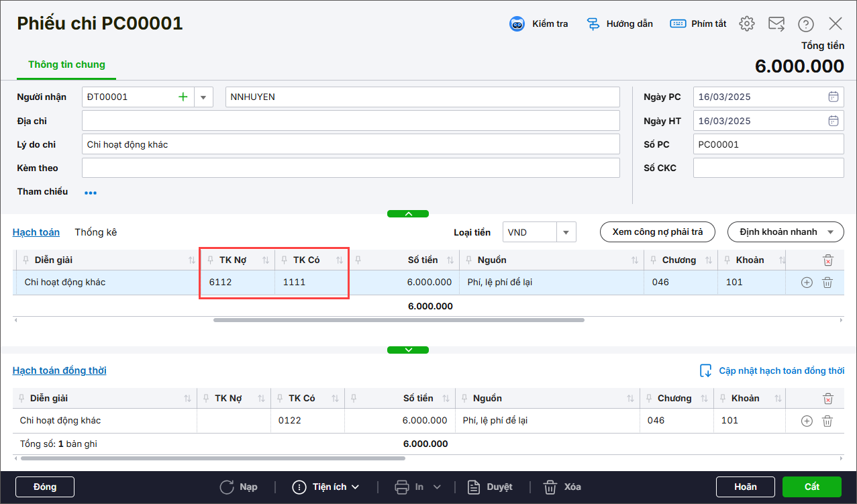
Task: Switch to the Thống kê tab
Action: pyautogui.click(x=96, y=232)
